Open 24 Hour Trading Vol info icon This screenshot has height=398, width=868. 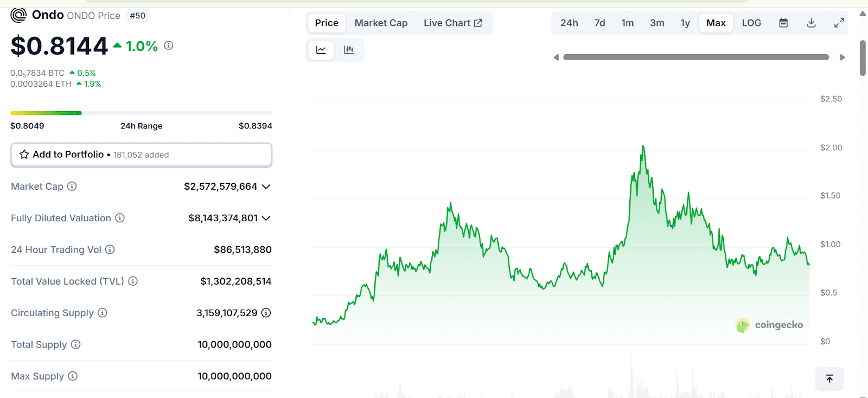pyautogui.click(x=110, y=249)
